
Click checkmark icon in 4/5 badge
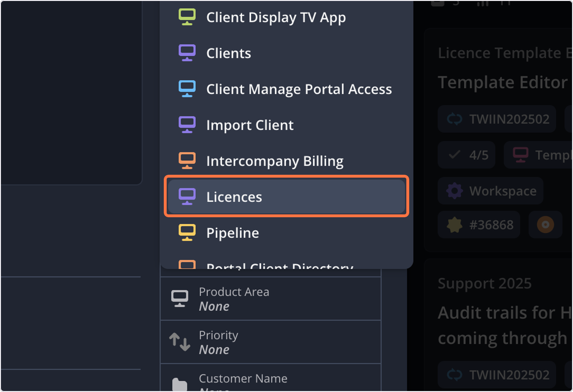click(x=455, y=155)
